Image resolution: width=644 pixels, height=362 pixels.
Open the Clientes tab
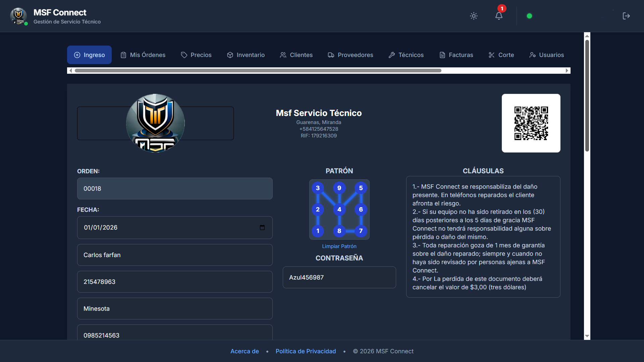click(x=296, y=55)
